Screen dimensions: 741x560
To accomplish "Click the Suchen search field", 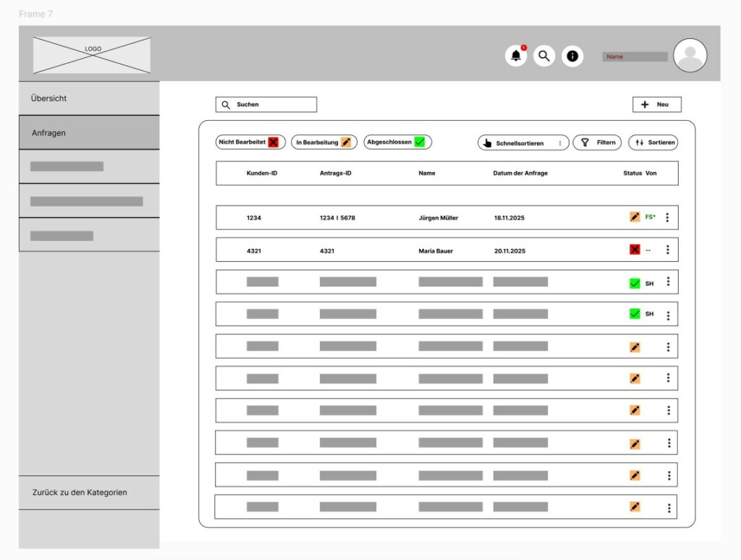I will 266,105.
